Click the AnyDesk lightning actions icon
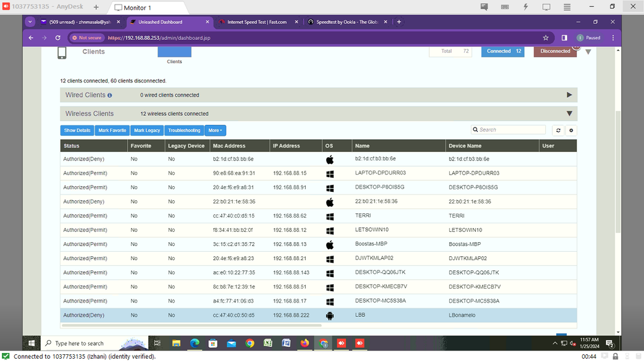 click(x=526, y=7)
